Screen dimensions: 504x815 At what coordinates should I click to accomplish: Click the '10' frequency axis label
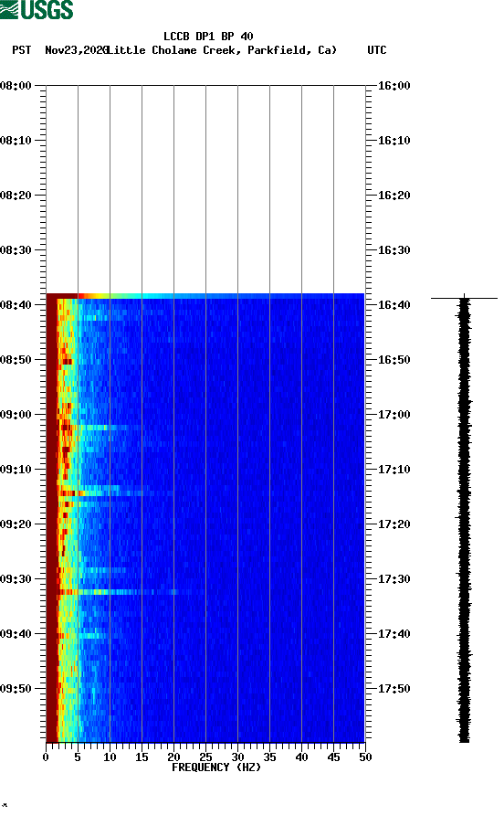coord(110,757)
